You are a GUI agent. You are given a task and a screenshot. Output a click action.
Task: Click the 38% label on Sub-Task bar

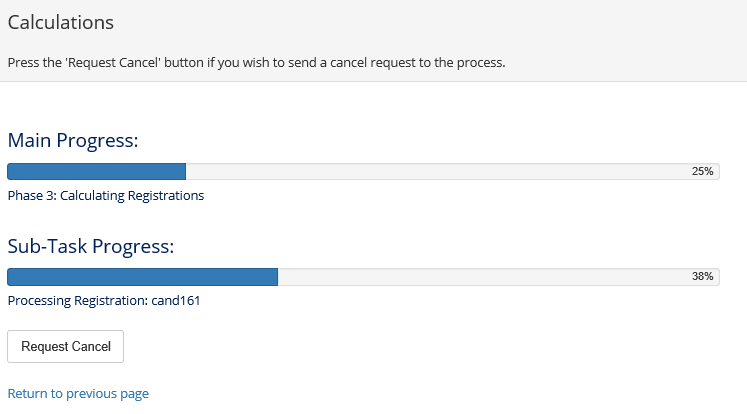[702, 277]
